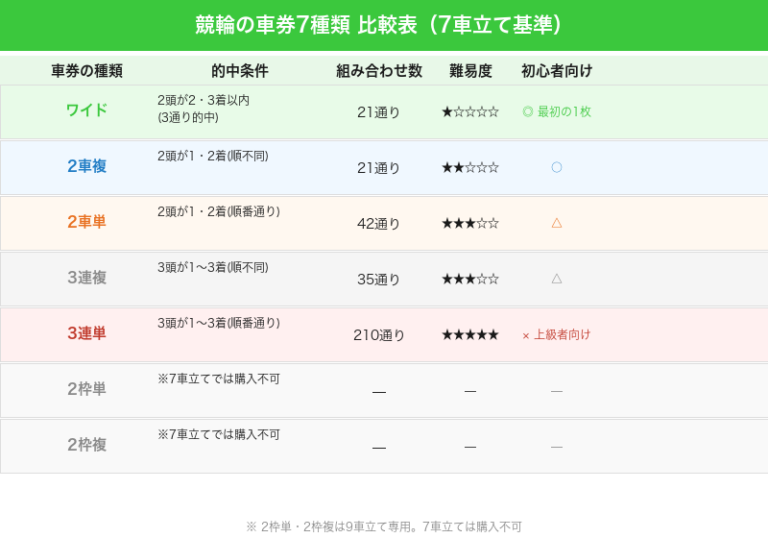This screenshot has height=538, width=768.
Task: Click the 車券の種類 column header
Action: tap(87, 71)
